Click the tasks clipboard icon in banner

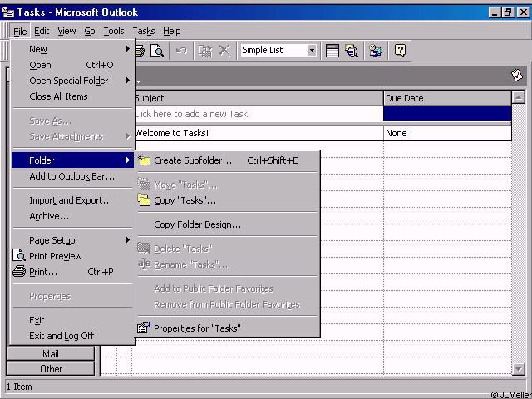click(517, 75)
